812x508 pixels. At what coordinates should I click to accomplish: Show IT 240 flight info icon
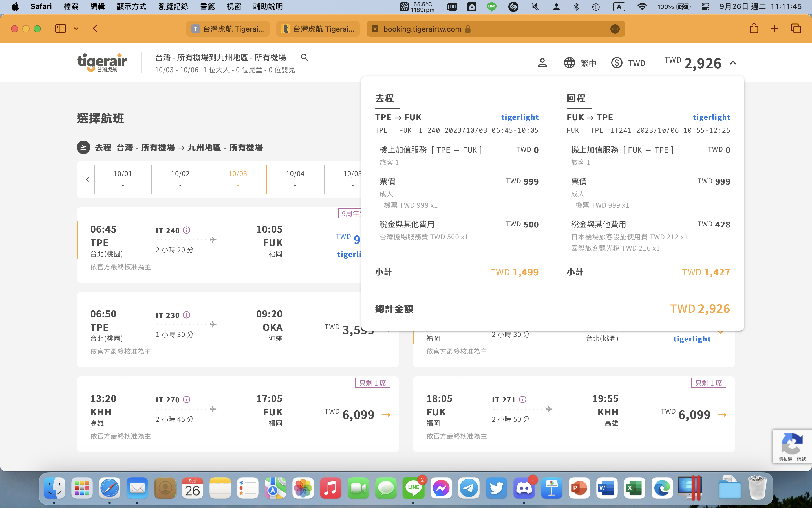point(187,230)
